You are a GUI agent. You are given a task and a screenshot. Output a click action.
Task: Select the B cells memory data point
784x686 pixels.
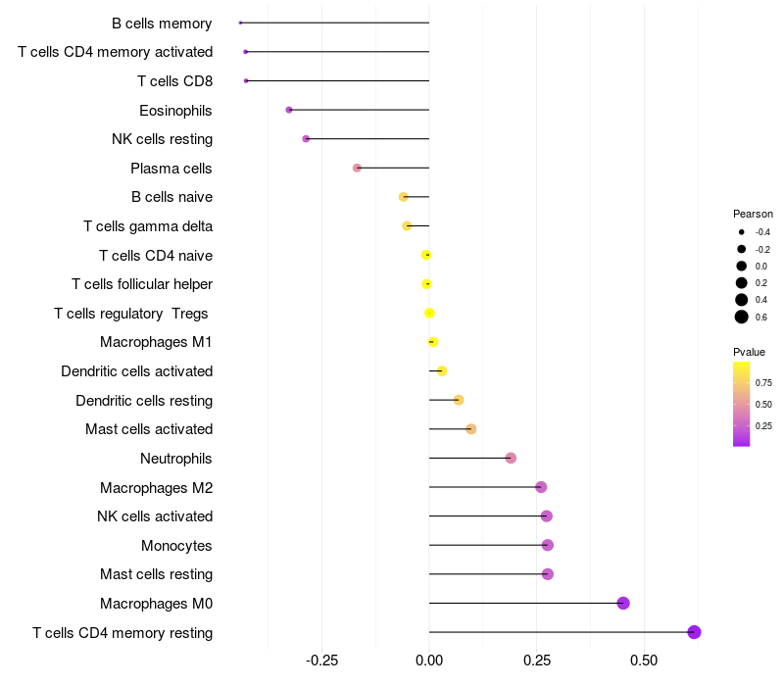tap(240, 23)
